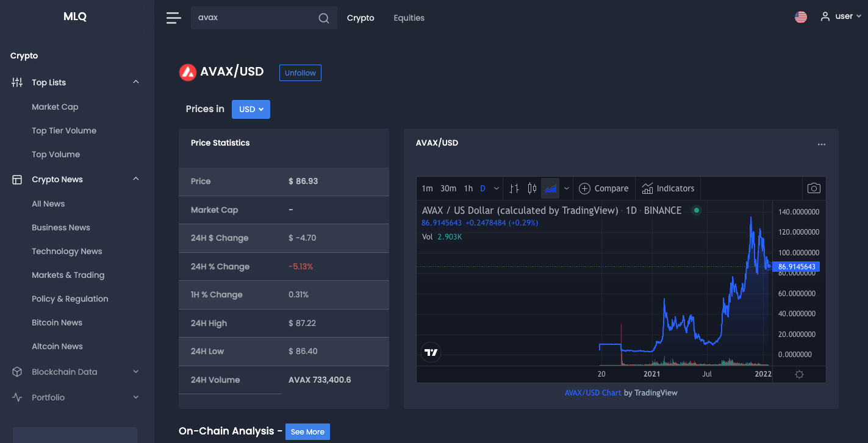Screen dimensions: 868x443
Task: Click the Compare button
Action: point(603,188)
